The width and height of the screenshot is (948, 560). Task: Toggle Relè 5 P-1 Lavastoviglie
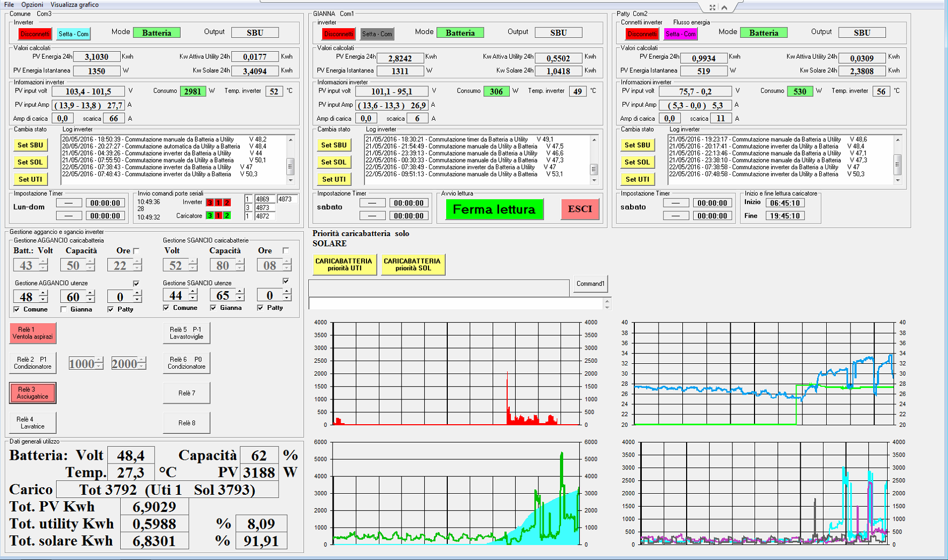click(x=186, y=333)
